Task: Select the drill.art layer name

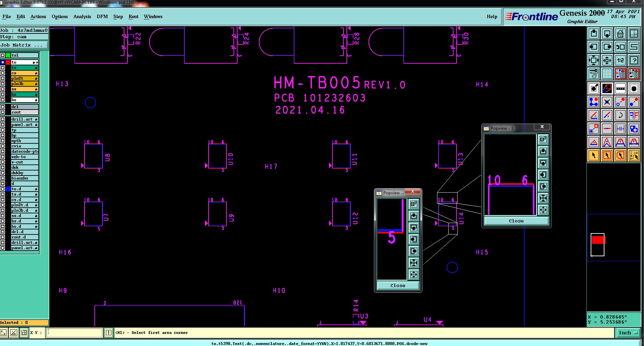Action: click(x=24, y=119)
